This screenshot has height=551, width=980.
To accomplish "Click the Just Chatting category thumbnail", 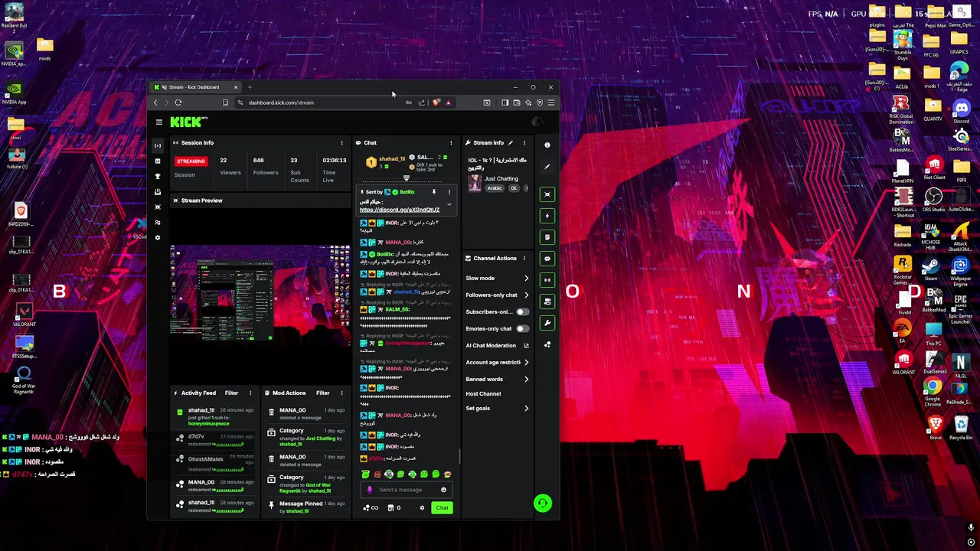I will point(475,184).
